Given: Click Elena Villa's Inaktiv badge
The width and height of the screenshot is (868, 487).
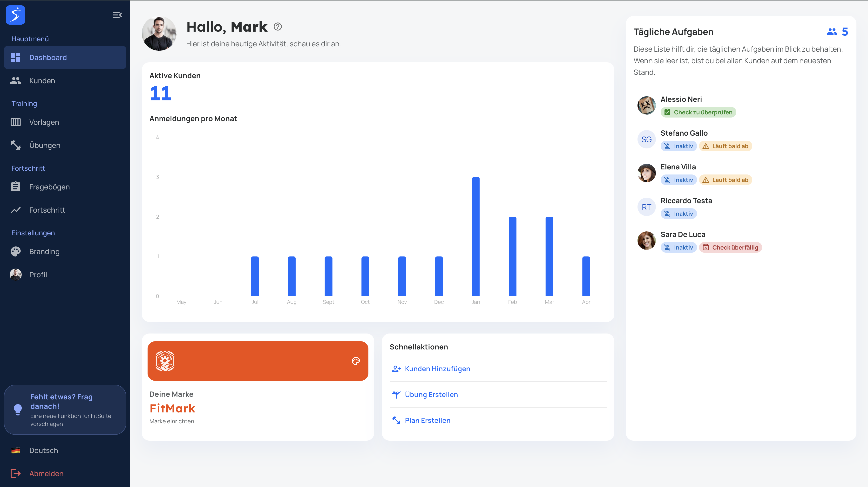Looking at the screenshot, I should (679, 180).
